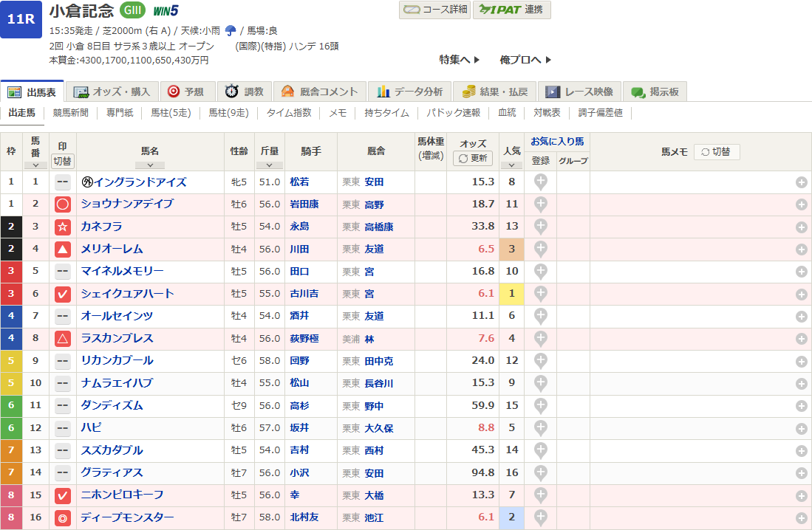Viewport: 812px width, 530px height.
Task: Open sort dropdown under 人気 header
Action: pyautogui.click(x=512, y=165)
